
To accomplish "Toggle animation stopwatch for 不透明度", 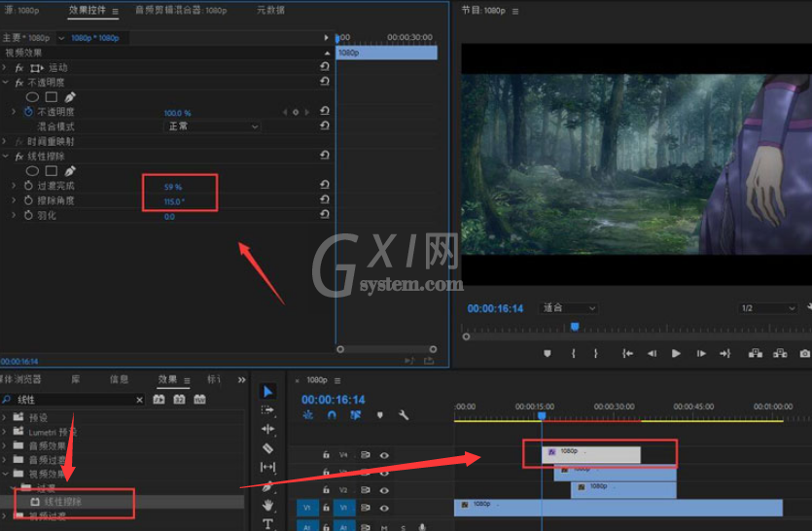I will [x=28, y=112].
